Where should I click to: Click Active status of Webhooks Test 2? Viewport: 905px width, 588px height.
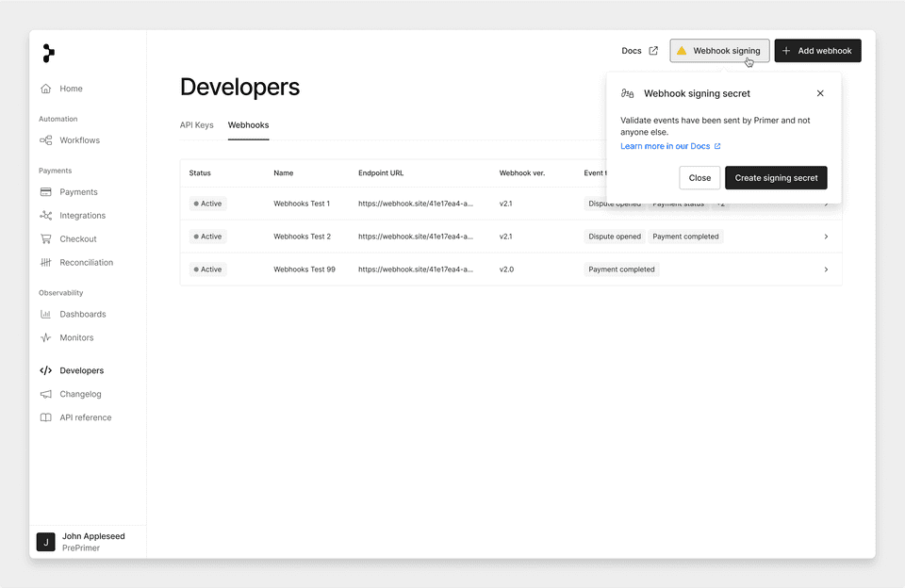pos(207,237)
